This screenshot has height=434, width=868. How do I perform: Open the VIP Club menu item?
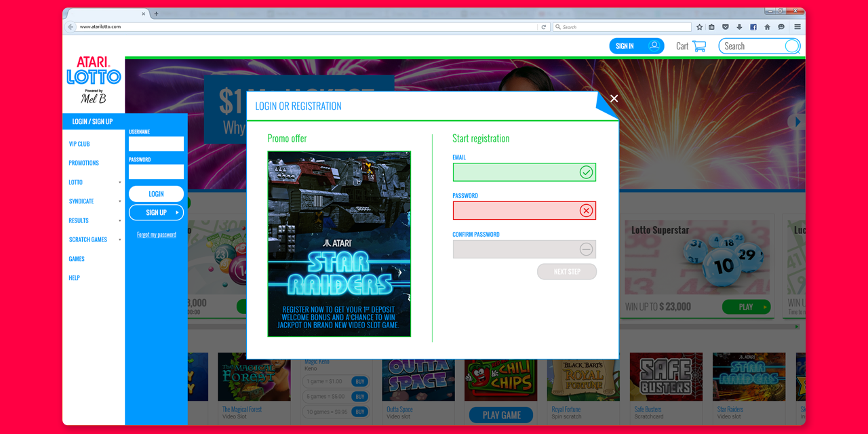click(x=79, y=144)
